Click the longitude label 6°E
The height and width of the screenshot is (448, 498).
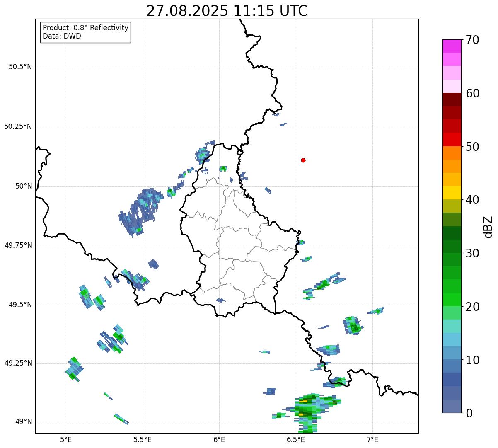point(219,439)
